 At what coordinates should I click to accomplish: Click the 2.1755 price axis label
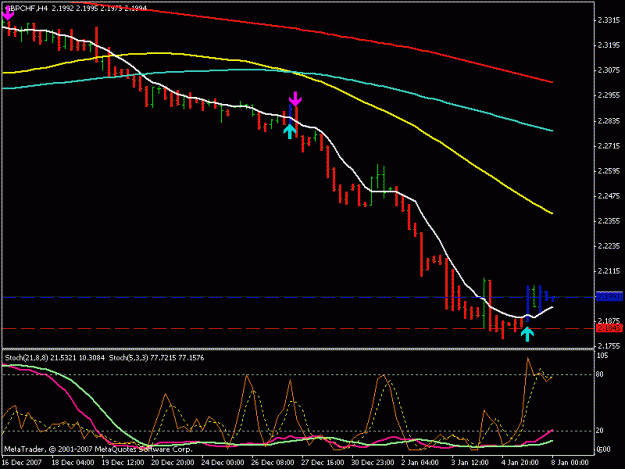[609, 346]
